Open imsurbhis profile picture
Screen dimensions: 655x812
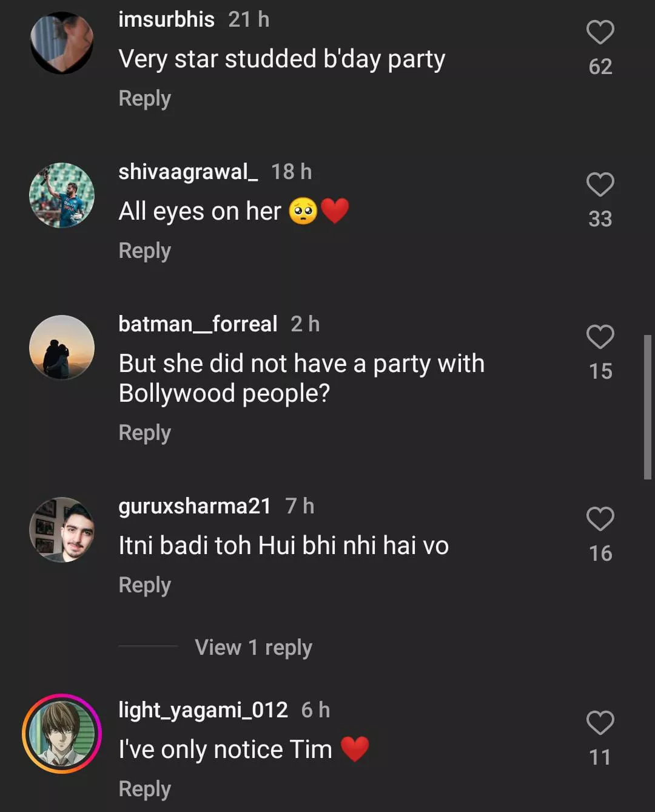pyautogui.click(x=62, y=43)
